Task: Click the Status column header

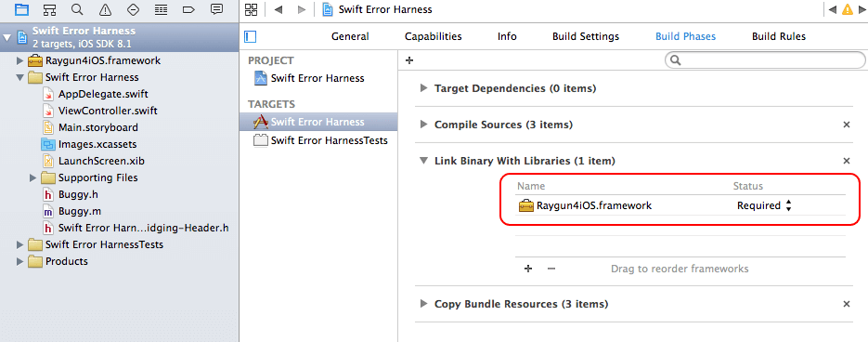Action: click(x=748, y=186)
